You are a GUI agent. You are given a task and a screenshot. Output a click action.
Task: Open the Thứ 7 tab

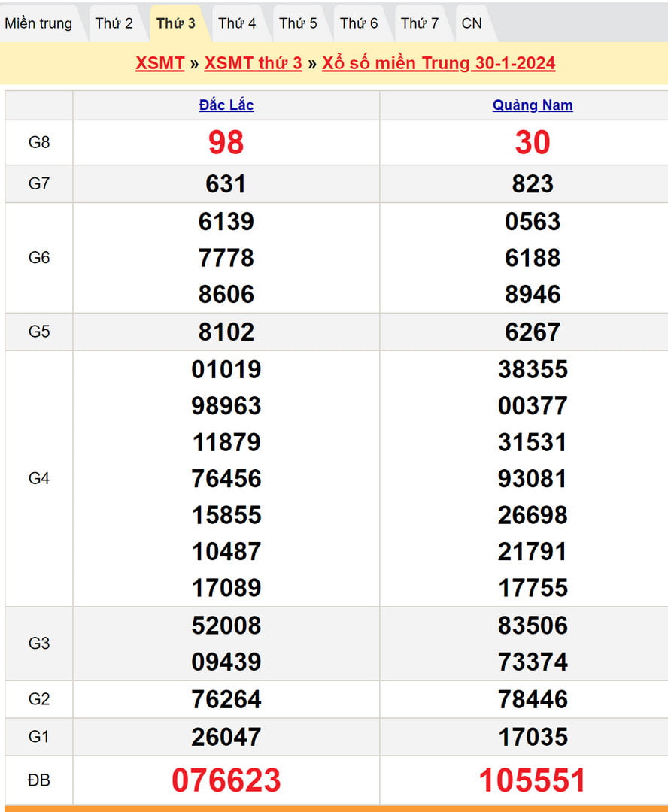tap(420, 23)
